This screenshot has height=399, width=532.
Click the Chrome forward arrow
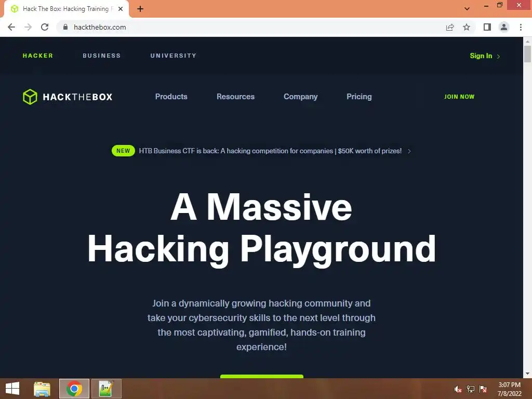pyautogui.click(x=28, y=27)
